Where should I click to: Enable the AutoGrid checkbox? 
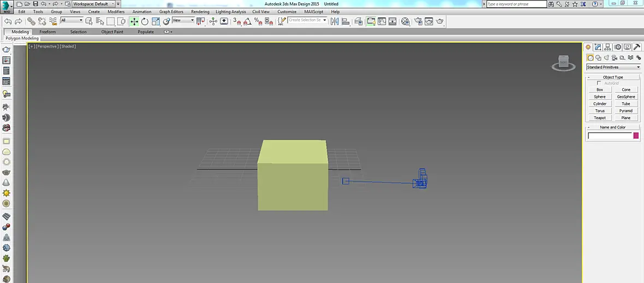pos(599,83)
